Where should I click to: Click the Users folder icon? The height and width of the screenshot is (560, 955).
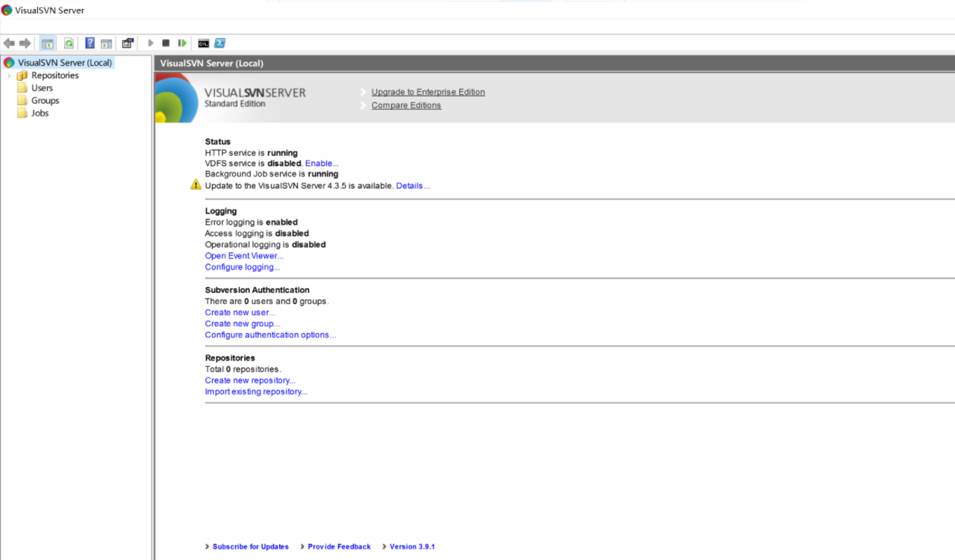point(22,88)
